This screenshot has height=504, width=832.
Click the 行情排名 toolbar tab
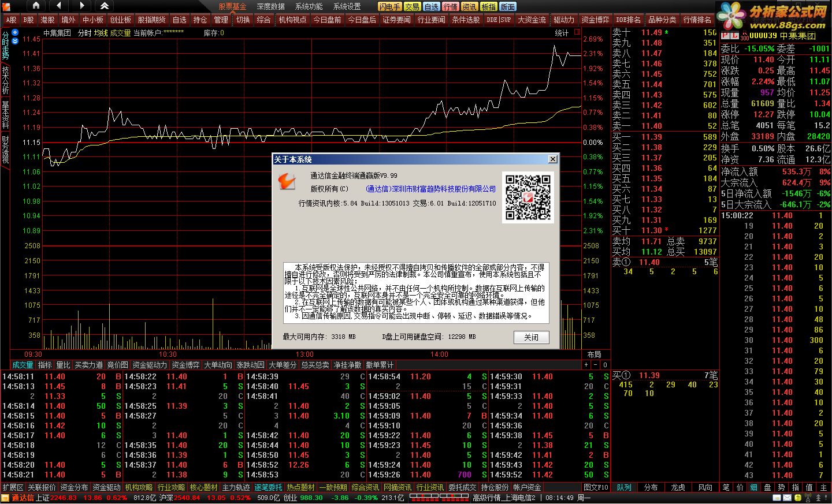click(x=697, y=20)
